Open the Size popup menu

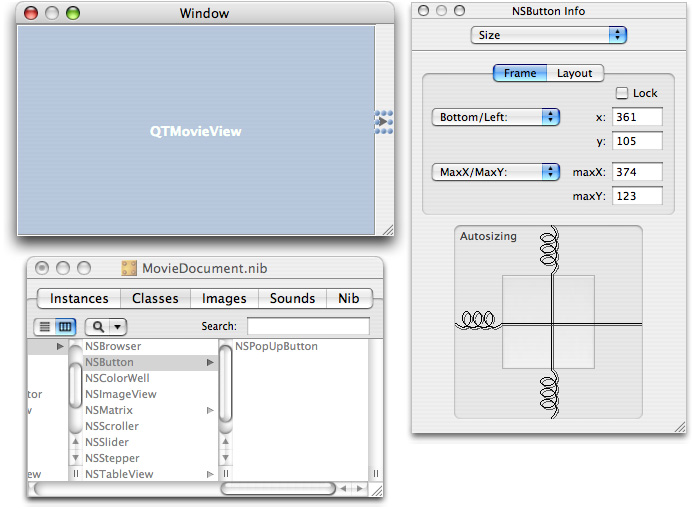(x=549, y=35)
